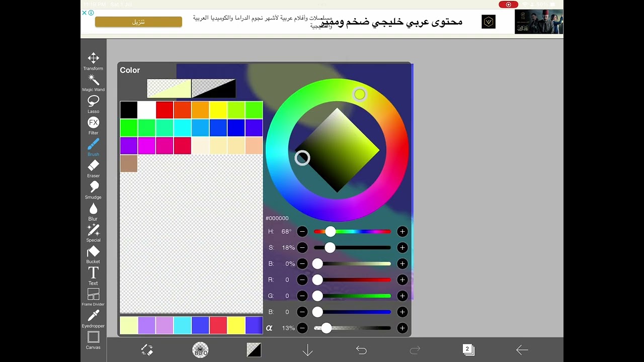This screenshot has height=362, width=644.
Task: Open the layers panel showing 2
Action: (468, 350)
